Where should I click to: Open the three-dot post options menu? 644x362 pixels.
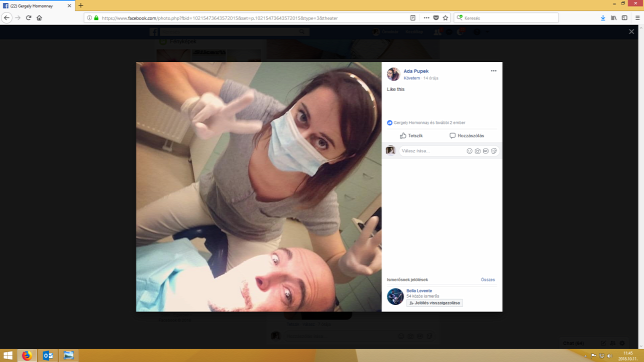493,71
